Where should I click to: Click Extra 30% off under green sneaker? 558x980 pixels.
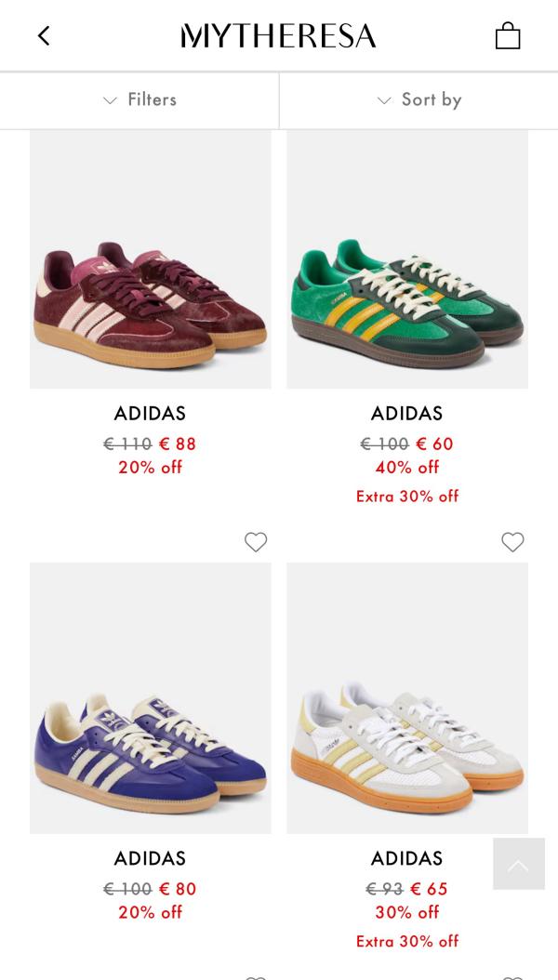[x=407, y=497]
